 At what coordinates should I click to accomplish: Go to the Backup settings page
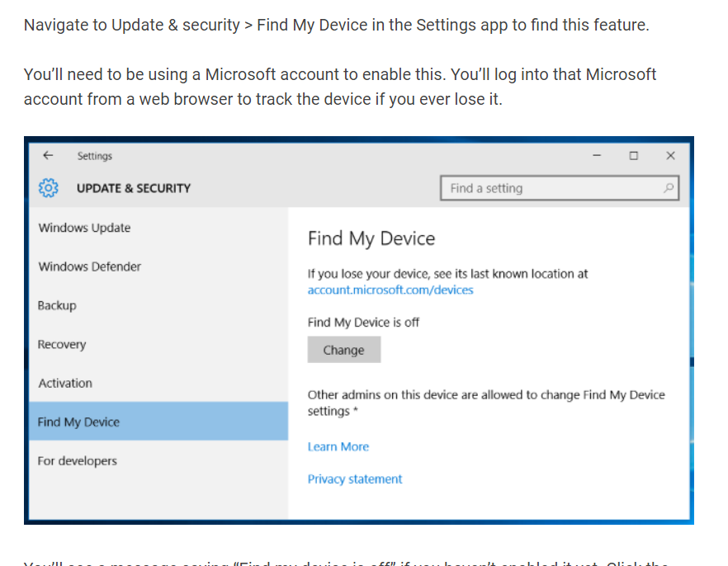tap(57, 305)
